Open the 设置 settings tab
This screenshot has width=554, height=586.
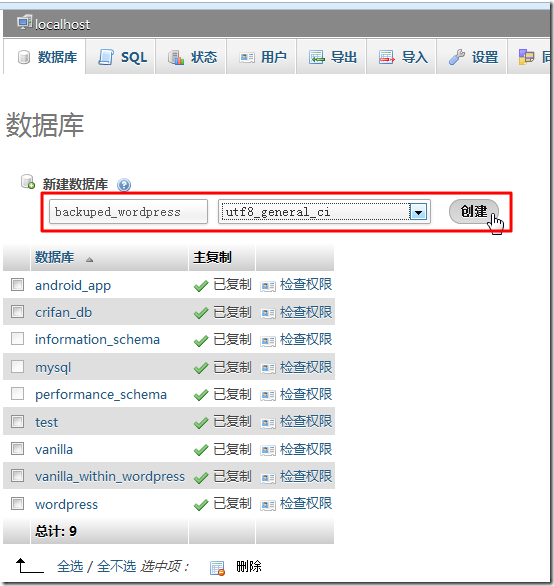click(471, 57)
